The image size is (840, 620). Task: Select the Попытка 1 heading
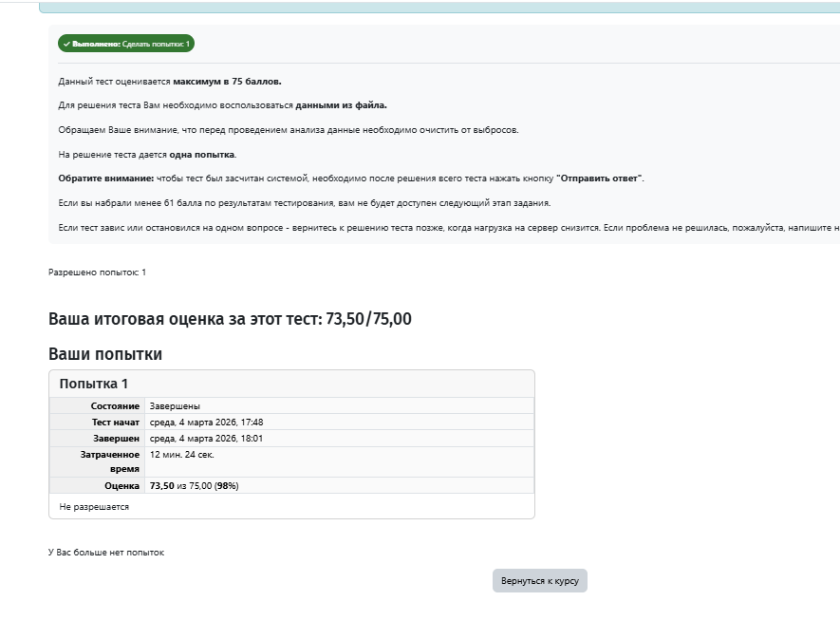[93, 384]
